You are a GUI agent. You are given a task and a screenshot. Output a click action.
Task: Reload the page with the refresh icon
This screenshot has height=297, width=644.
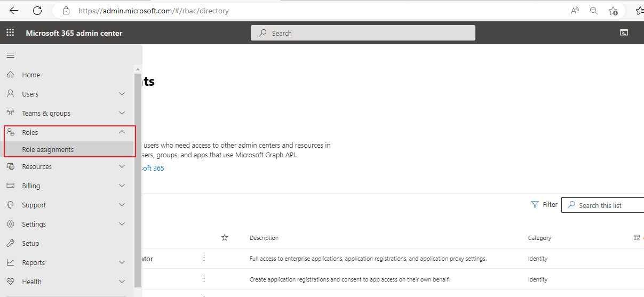(x=37, y=10)
